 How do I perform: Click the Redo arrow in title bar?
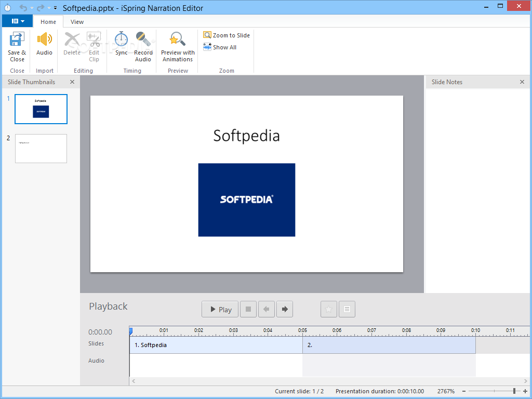41,7
